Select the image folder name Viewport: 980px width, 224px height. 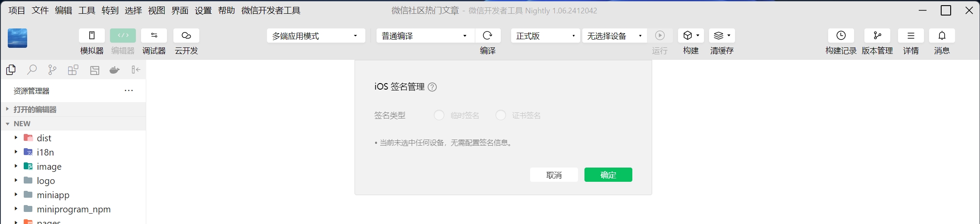(x=49, y=166)
